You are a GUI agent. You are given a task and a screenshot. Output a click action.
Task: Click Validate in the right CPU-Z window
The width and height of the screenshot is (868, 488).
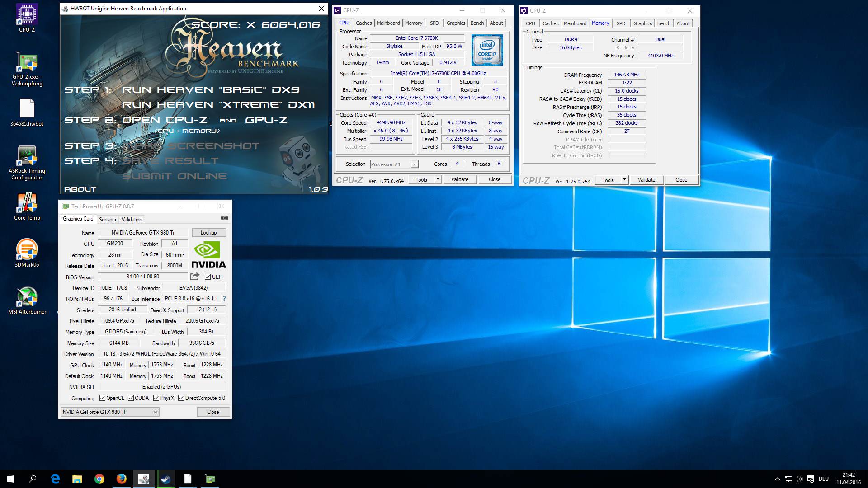pyautogui.click(x=646, y=180)
